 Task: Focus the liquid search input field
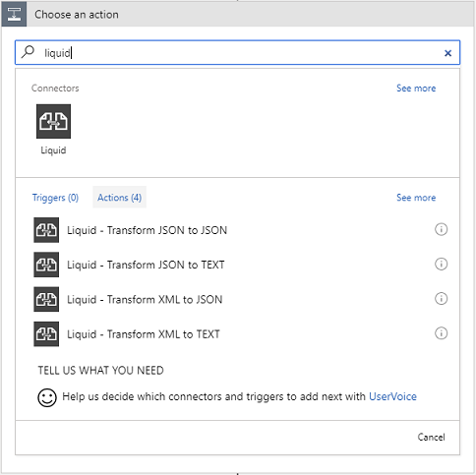(238, 53)
